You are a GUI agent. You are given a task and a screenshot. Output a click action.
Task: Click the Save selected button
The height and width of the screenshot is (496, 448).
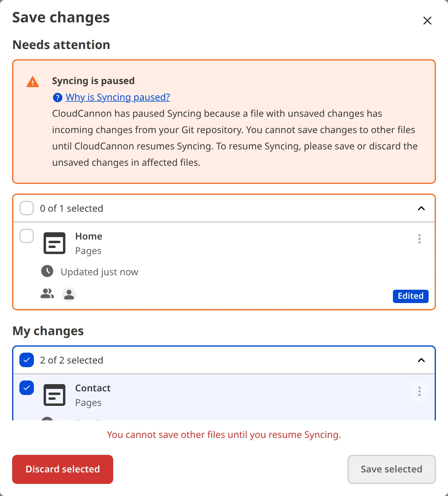click(391, 469)
